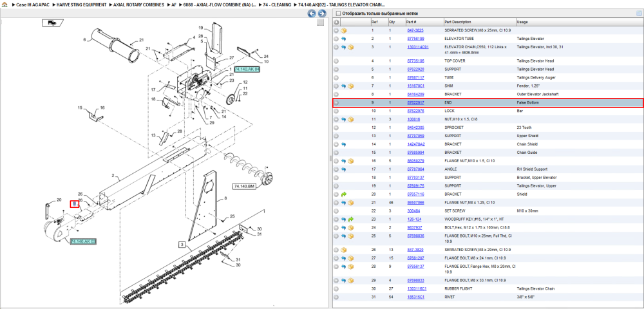Go to the home icon in breadcrumb
644x309 pixels.
point(5,5)
